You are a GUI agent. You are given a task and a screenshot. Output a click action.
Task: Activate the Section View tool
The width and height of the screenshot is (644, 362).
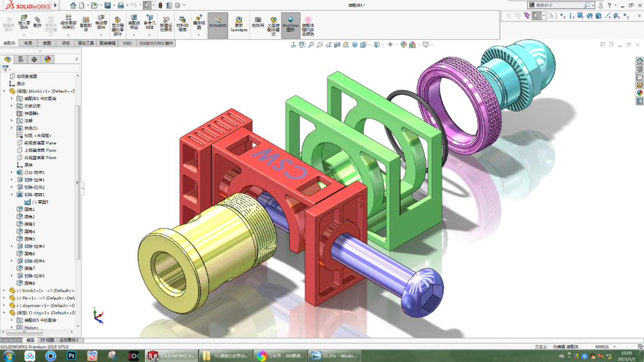tap(338, 44)
